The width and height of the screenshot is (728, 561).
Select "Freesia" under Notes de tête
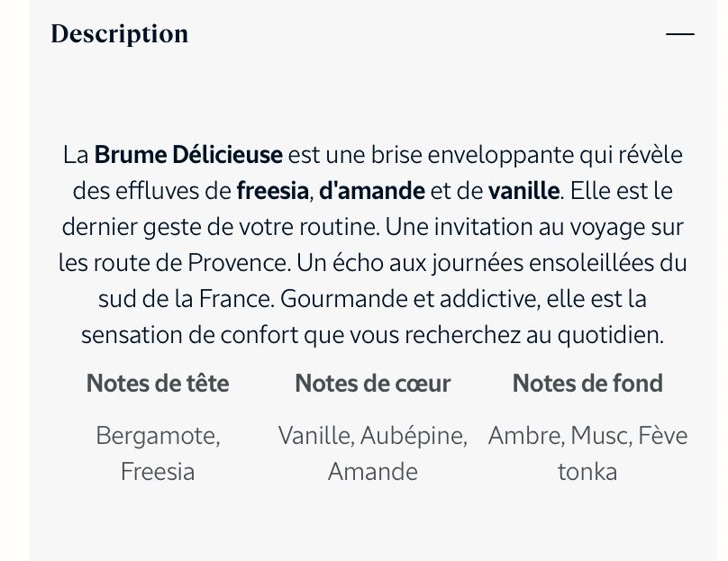(158, 472)
